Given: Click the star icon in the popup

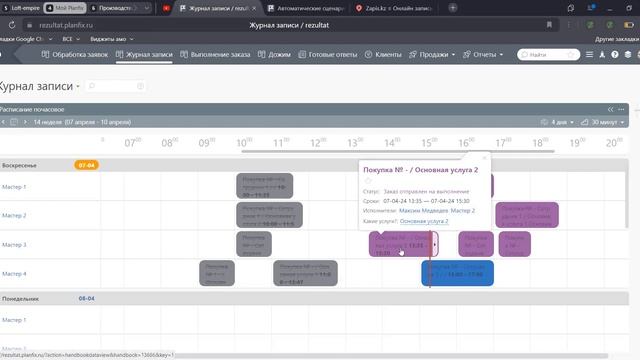Looking at the screenshot, I should click(x=368, y=181).
